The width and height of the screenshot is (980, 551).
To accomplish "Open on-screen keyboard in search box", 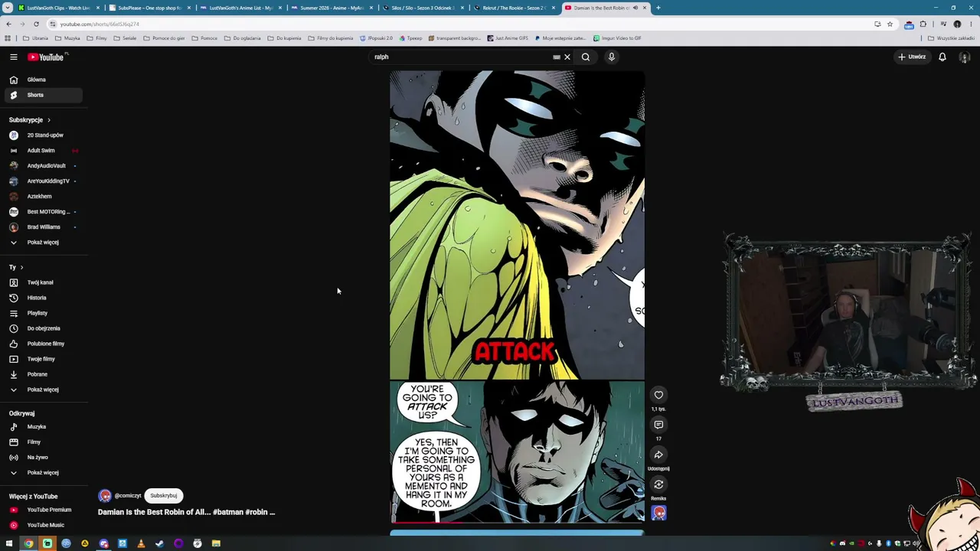I will pos(557,57).
